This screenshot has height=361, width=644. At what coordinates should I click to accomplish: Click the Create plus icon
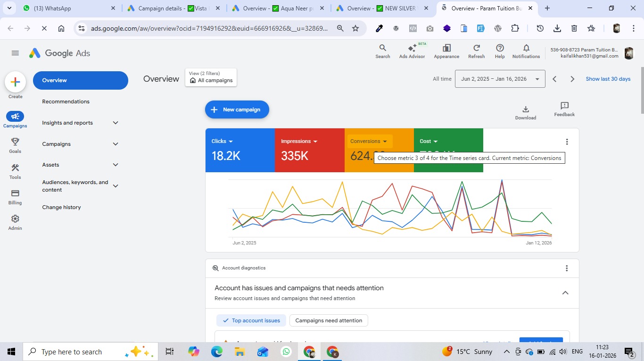(x=15, y=82)
